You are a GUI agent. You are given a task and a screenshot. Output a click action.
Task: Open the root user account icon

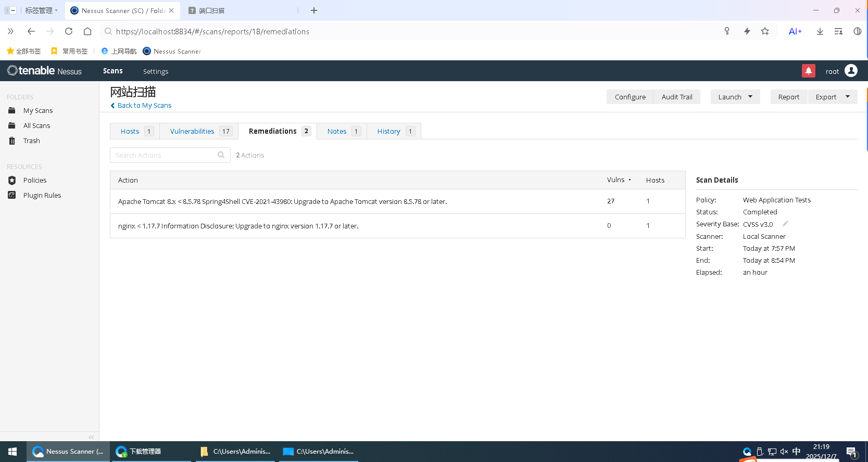851,71
